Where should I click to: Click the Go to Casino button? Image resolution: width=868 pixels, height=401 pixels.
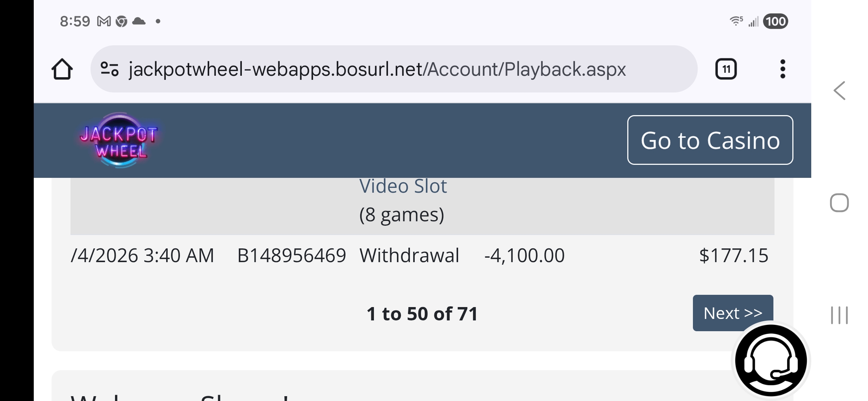710,140
